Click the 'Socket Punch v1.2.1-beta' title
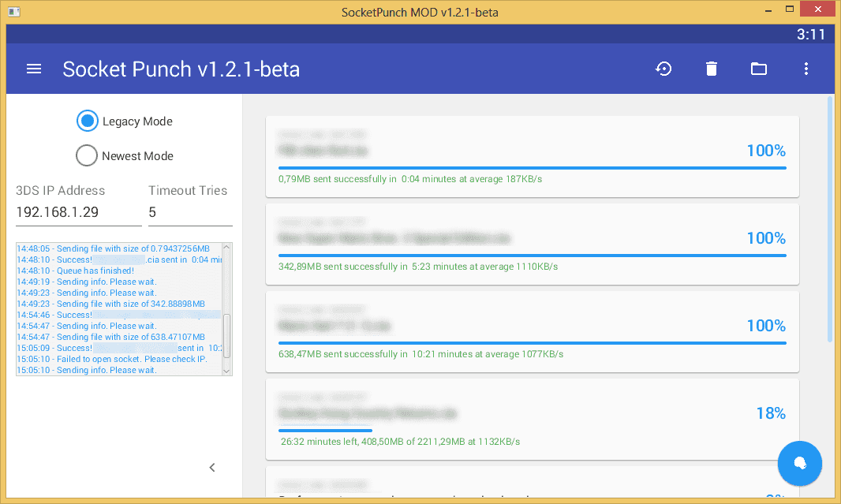The image size is (841, 504). coord(181,69)
